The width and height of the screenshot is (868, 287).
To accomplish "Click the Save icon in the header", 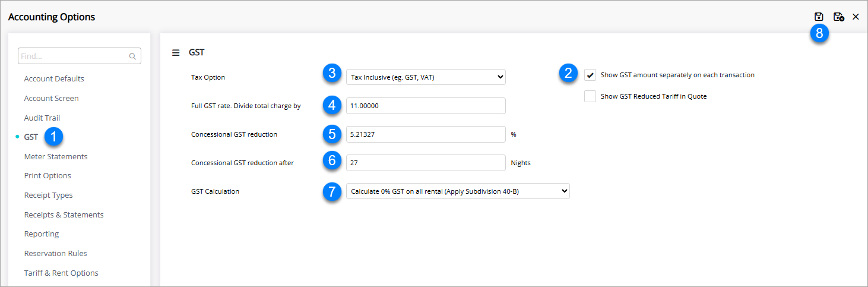I will coord(819,17).
